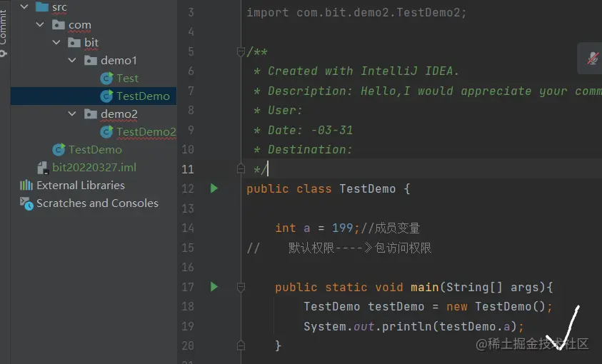Image resolution: width=602 pixels, height=364 pixels.
Task: Click the 'Destination:' comment line
Action: (303, 150)
